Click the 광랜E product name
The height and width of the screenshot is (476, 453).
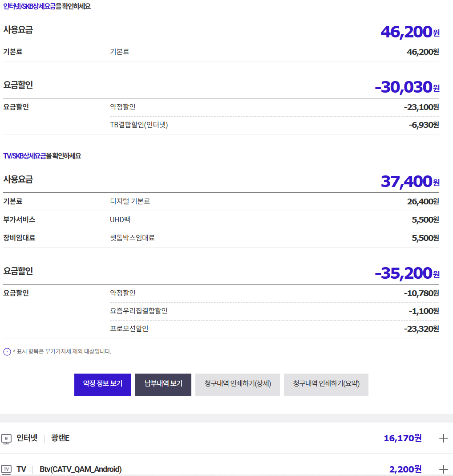[60, 438]
